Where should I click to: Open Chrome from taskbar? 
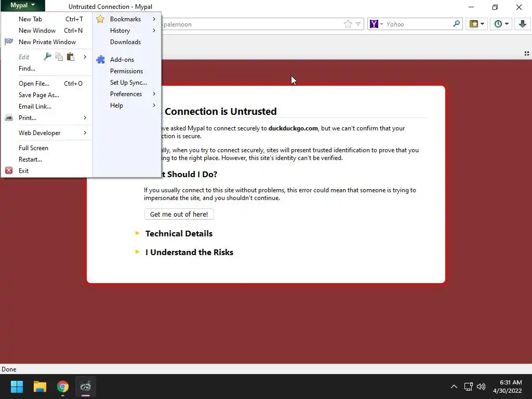(63, 387)
